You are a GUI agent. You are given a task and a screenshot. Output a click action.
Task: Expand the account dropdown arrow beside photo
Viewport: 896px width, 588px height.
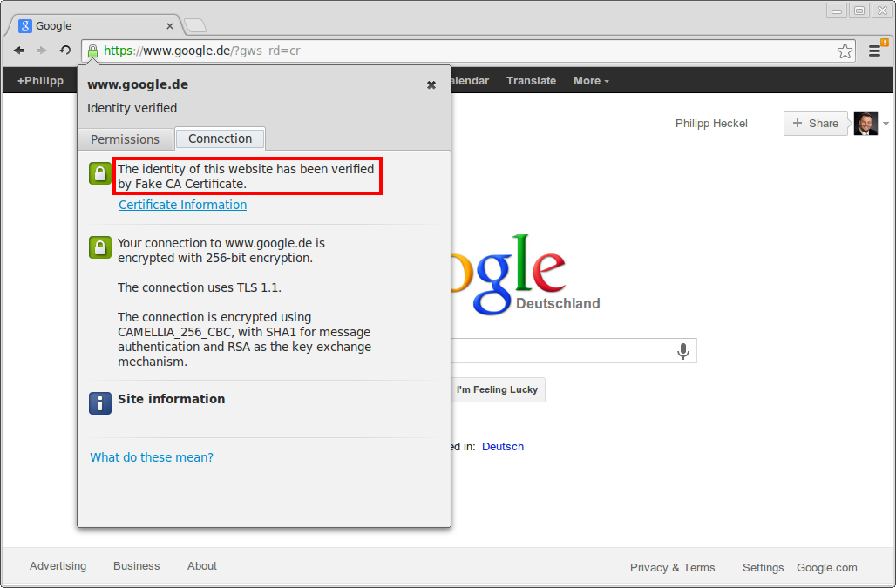pyautogui.click(x=886, y=124)
